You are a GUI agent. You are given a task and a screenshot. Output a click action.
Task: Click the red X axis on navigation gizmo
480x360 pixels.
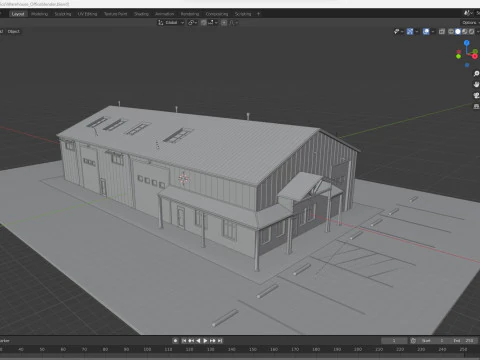coord(474,56)
